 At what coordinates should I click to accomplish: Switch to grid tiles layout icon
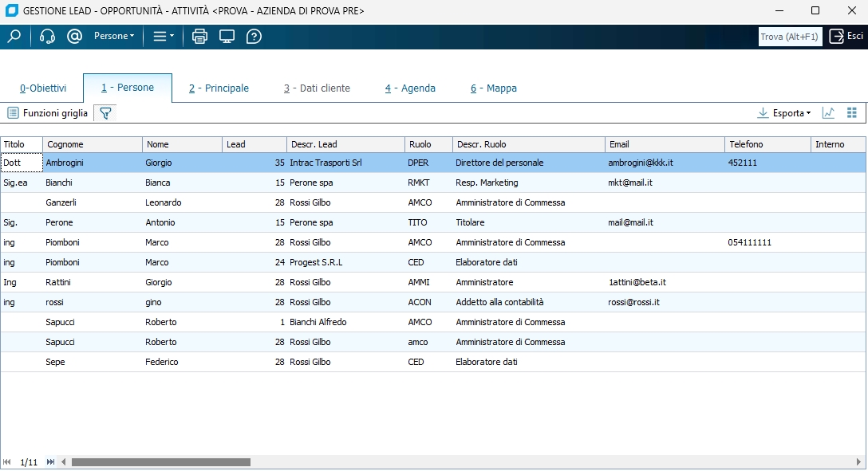851,113
